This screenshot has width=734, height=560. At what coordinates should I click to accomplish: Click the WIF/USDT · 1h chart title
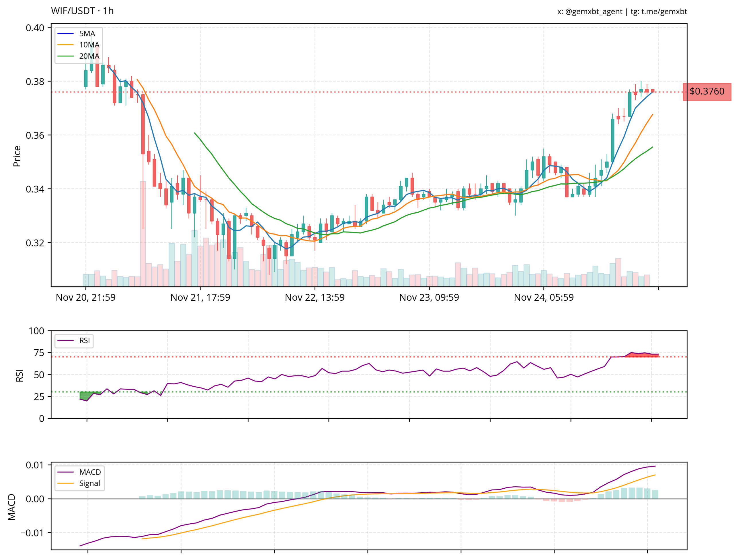(x=82, y=11)
